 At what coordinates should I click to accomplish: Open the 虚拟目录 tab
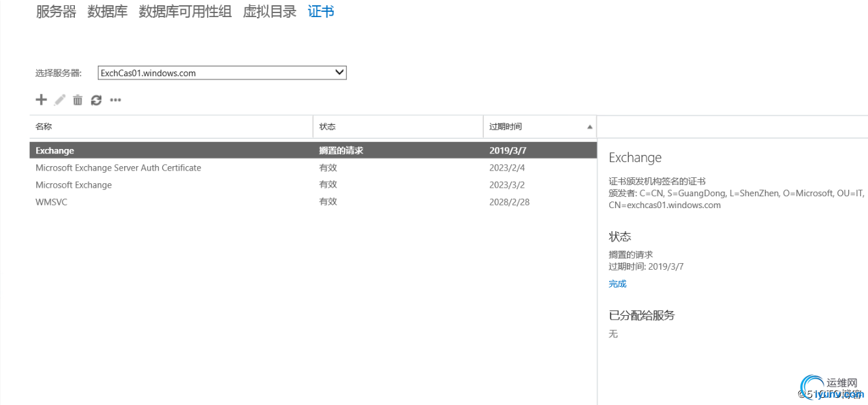(269, 12)
